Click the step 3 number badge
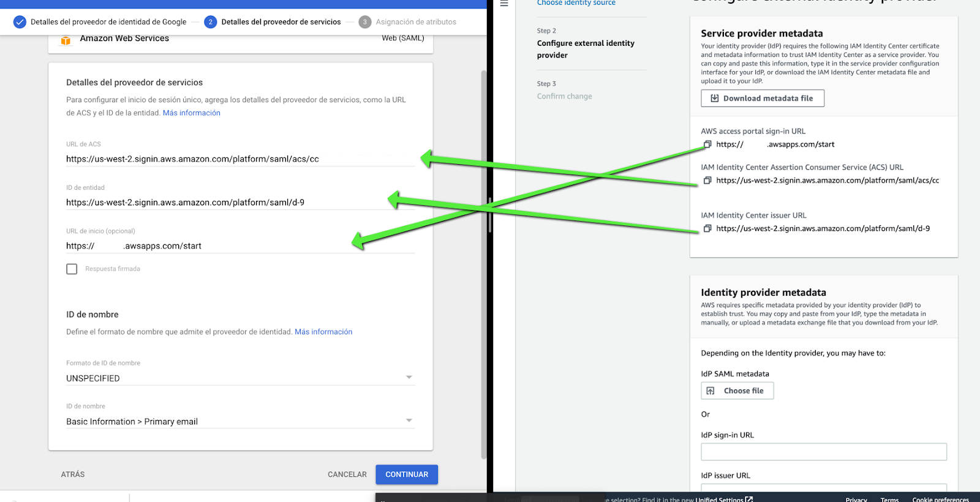Image resolution: width=980 pixels, height=502 pixels. tap(365, 22)
